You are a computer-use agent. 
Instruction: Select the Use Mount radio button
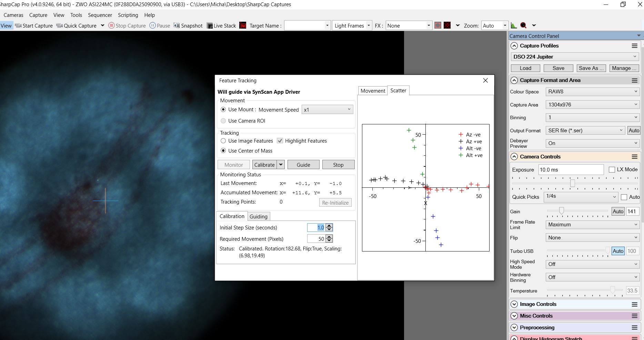(x=223, y=110)
